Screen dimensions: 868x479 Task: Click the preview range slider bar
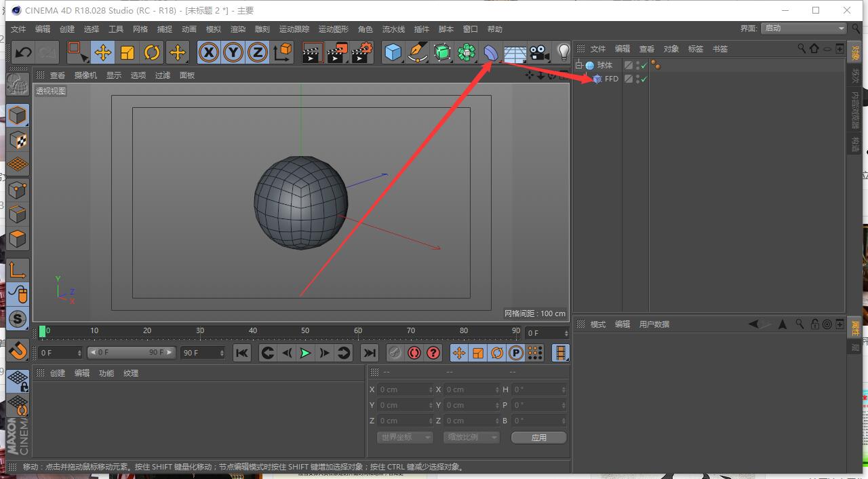pos(131,353)
